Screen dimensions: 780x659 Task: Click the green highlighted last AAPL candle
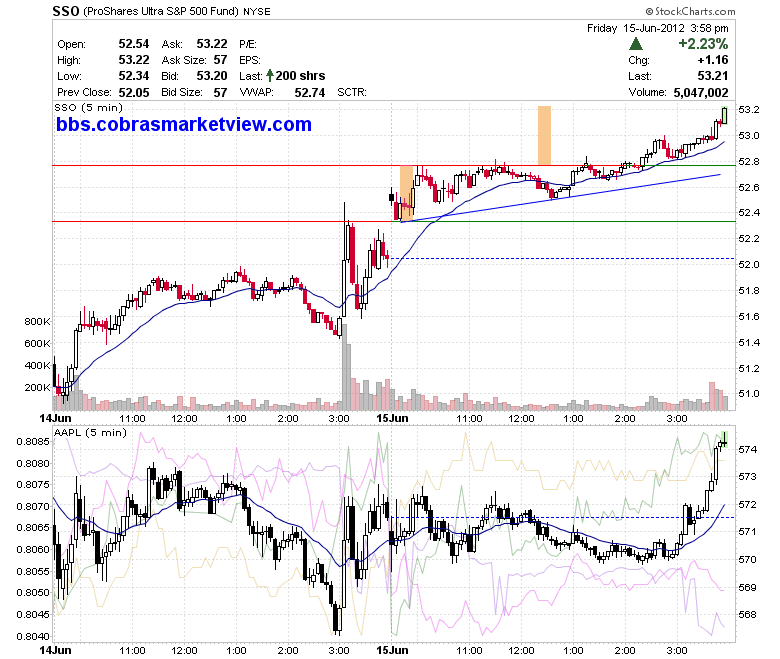[x=724, y=440]
